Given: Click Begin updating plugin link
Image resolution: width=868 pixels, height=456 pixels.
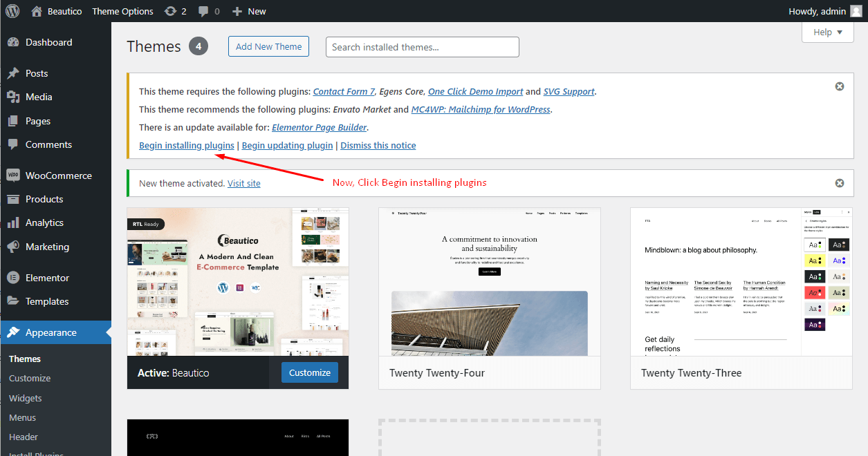Looking at the screenshot, I should coord(288,145).
